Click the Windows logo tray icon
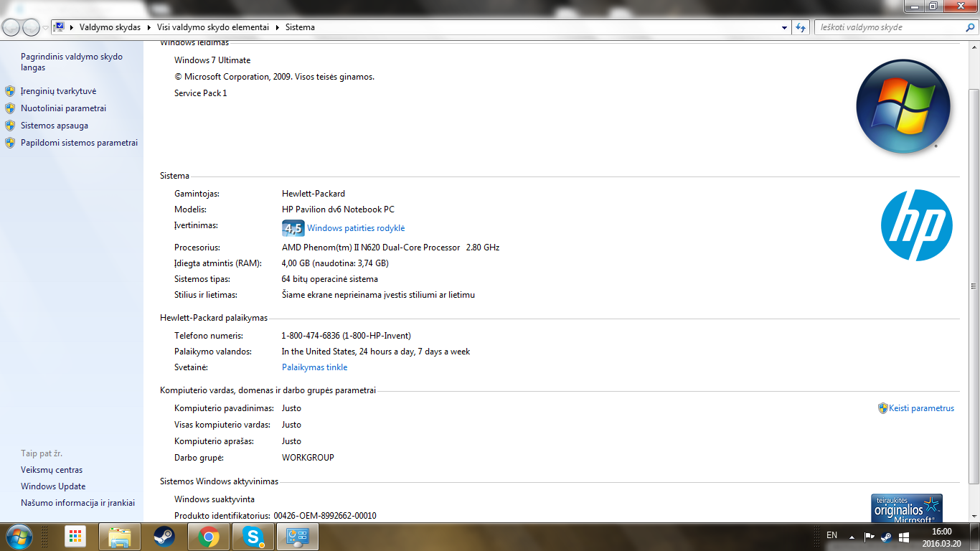 (x=904, y=537)
